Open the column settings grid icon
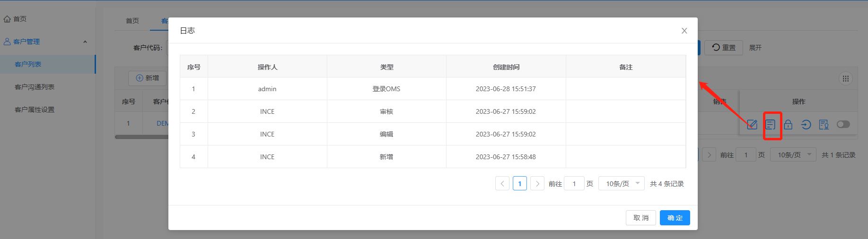Screen dimensions: 868x239 click(846, 79)
